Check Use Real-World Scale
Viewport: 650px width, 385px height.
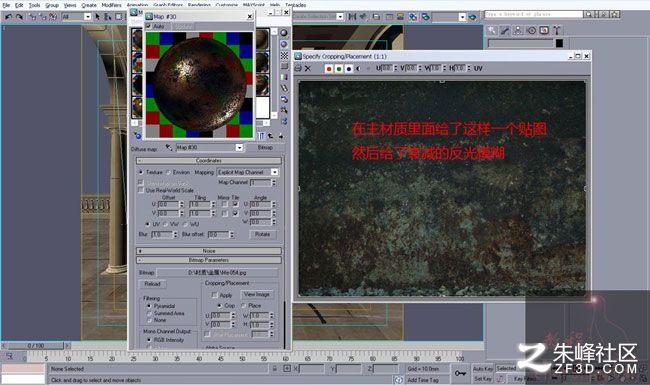141,190
